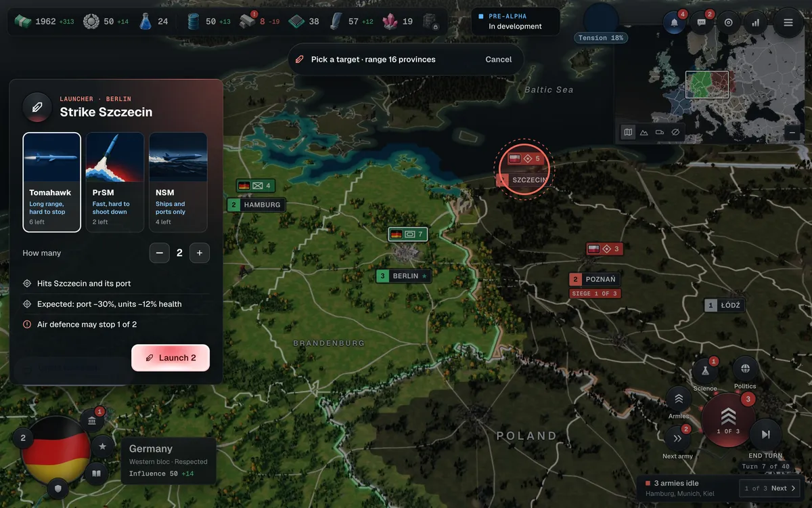Click the blue science flask resource icon
The image size is (812, 508).
(145, 22)
